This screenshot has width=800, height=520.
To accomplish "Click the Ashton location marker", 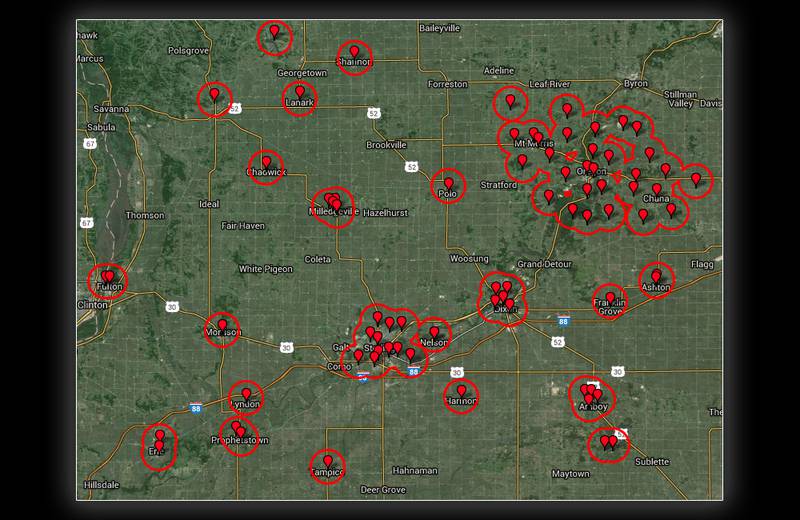I will (x=656, y=276).
